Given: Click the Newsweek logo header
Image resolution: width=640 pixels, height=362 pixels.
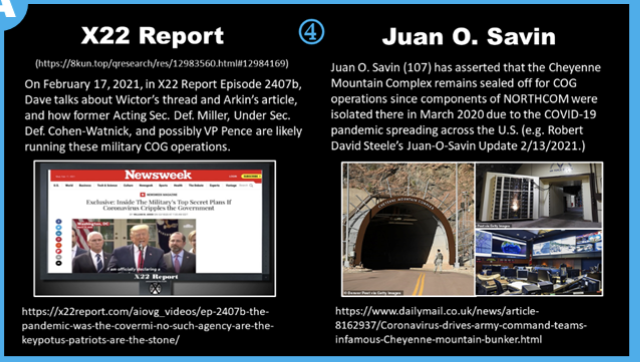Looking at the screenshot, I should click(x=158, y=175).
